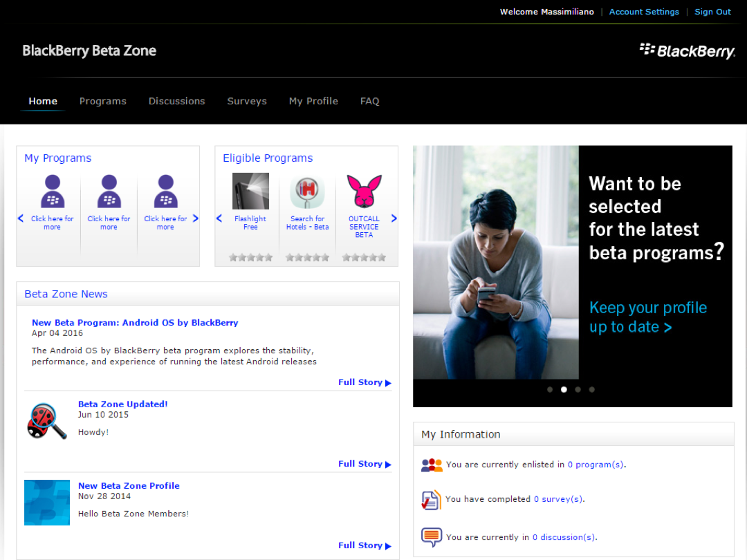Viewport: 747px width, 560px height.
Task: Go to the Home tab
Action: click(43, 101)
